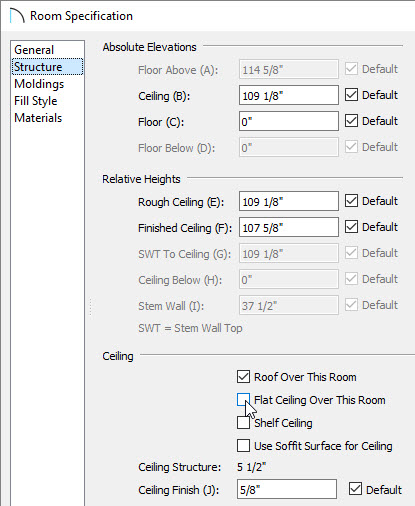
Task: Go to the Materials panel
Action: pos(38,118)
